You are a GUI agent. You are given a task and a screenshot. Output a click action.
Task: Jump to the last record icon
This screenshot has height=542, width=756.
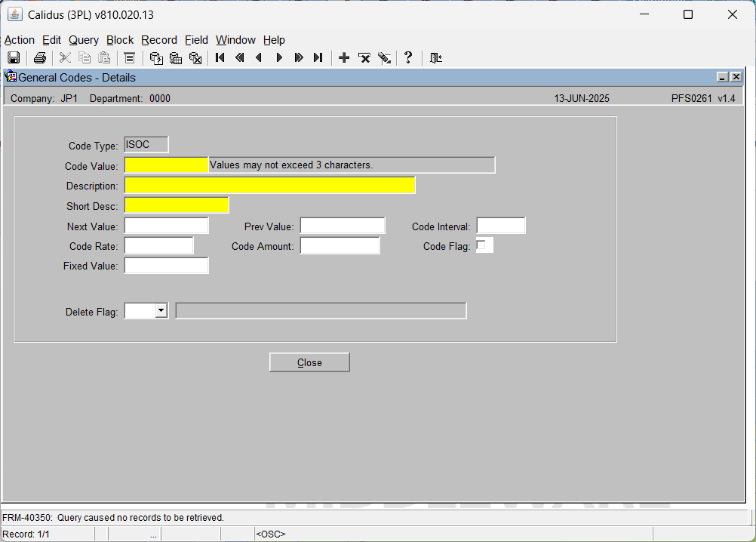[318, 58]
